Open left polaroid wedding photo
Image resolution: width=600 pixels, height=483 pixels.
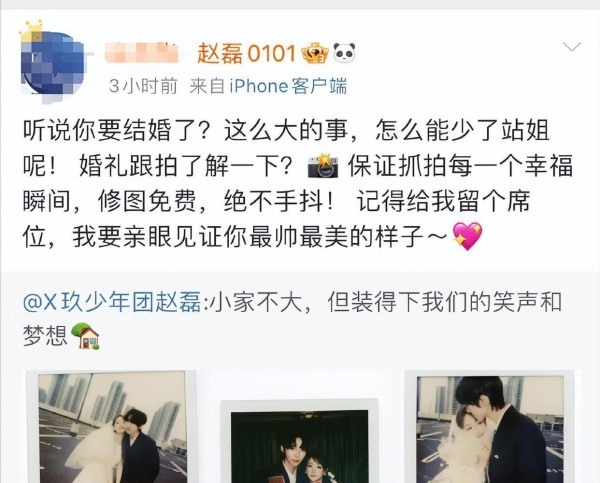[111, 426]
